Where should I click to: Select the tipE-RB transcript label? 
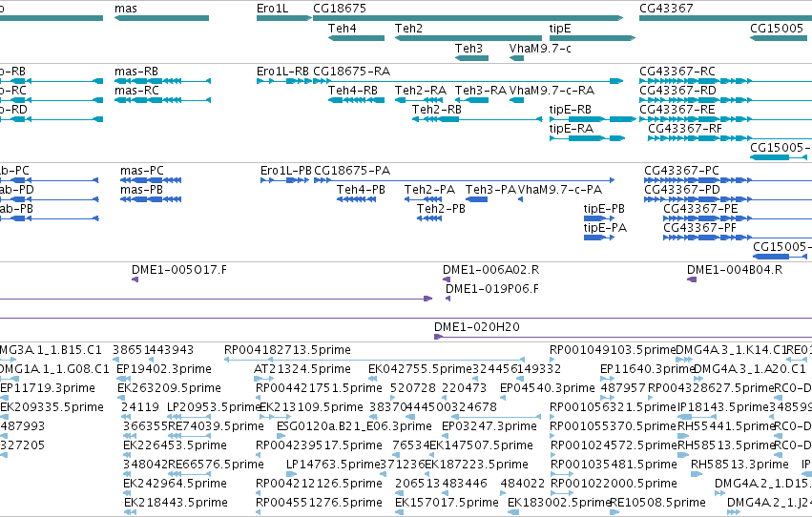coord(571,110)
